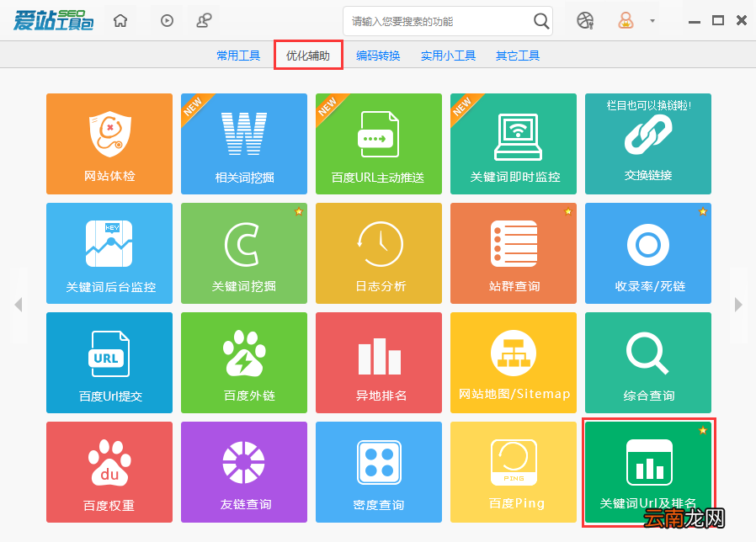
Task: Open the 日志分析 tool
Action: tap(379, 253)
